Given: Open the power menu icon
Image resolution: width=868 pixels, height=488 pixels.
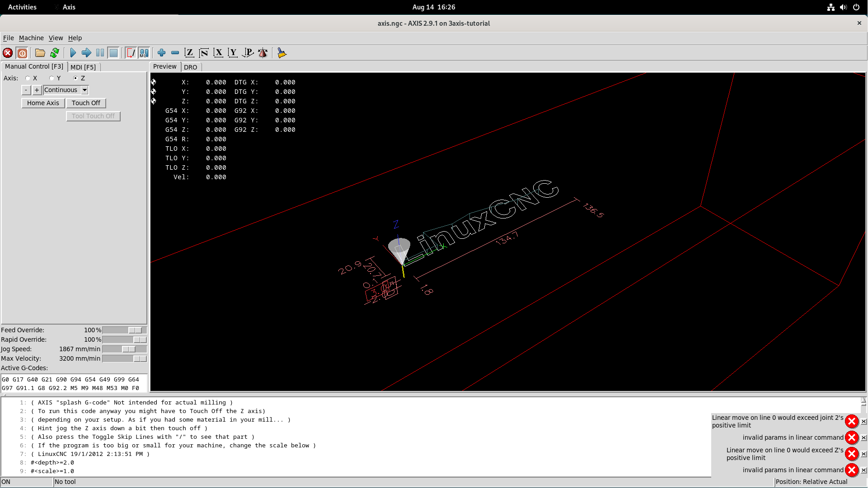Looking at the screenshot, I should [856, 7].
